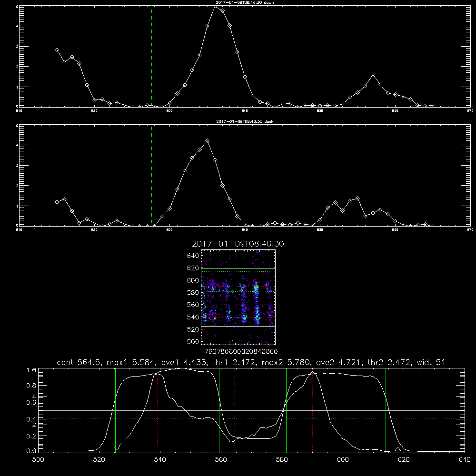Click 500 on the image plot y-axis
476x476 pixels.
tap(193, 341)
